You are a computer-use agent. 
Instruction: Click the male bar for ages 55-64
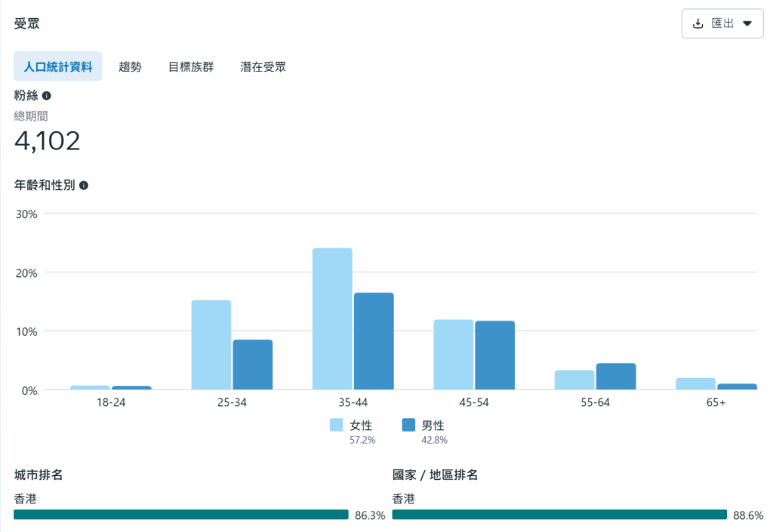[616, 377]
